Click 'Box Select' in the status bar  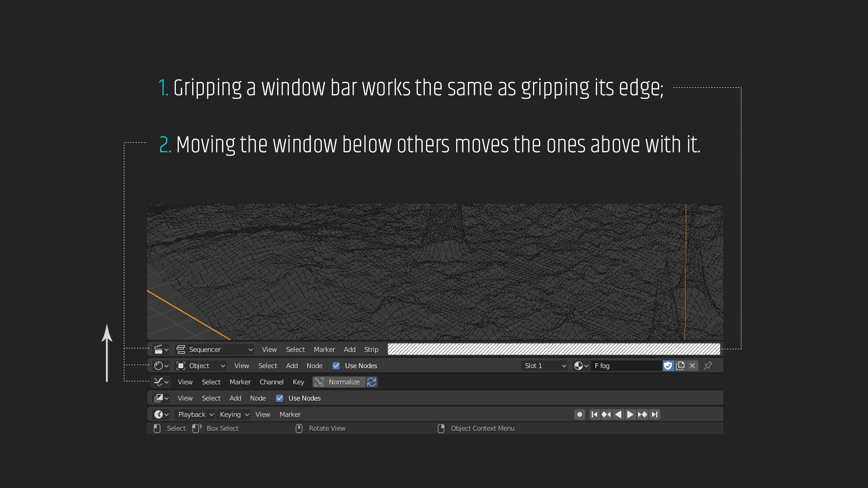click(x=222, y=428)
